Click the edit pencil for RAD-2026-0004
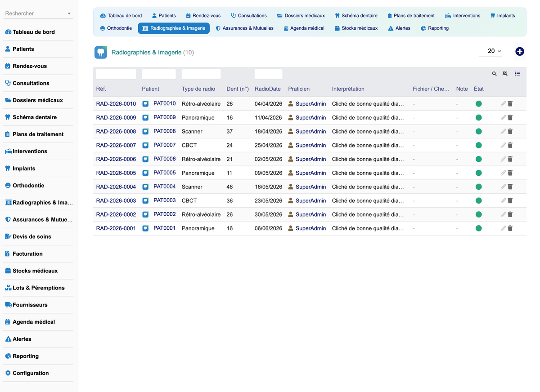Image resolution: width=540 pixels, height=392 pixels. coord(503,187)
